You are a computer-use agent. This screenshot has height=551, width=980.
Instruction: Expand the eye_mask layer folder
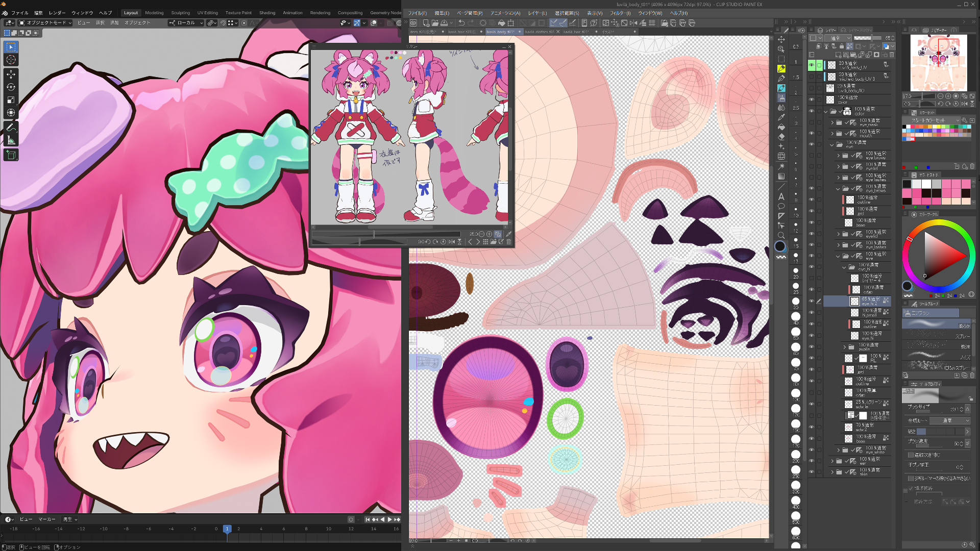pos(832,122)
